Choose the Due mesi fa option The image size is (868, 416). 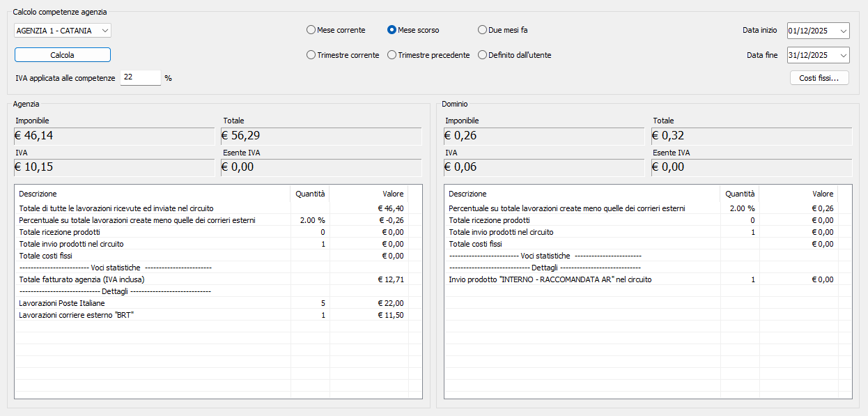click(x=482, y=30)
